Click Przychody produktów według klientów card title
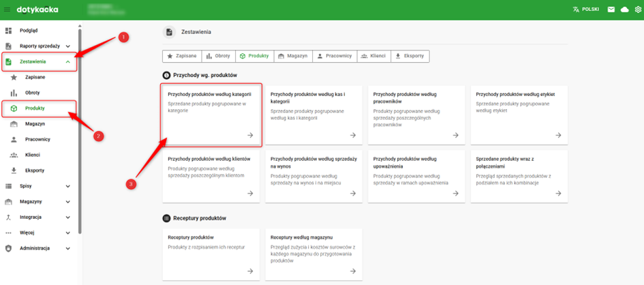 [x=209, y=158]
